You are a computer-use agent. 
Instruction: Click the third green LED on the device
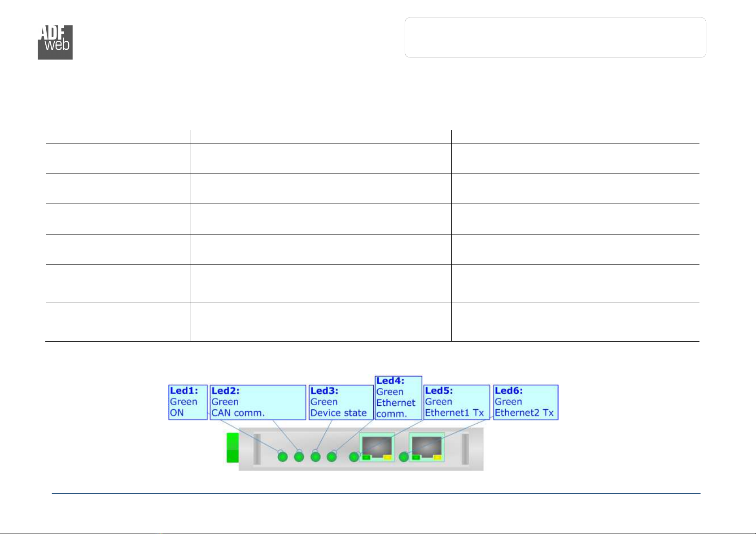[315, 456]
